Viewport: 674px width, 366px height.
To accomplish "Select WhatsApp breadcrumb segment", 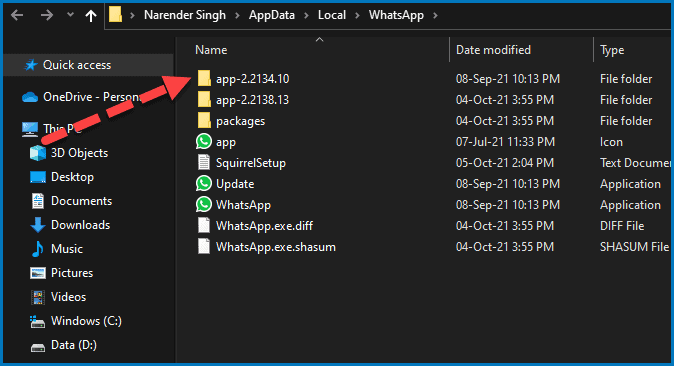I will click(x=396, y=15).
